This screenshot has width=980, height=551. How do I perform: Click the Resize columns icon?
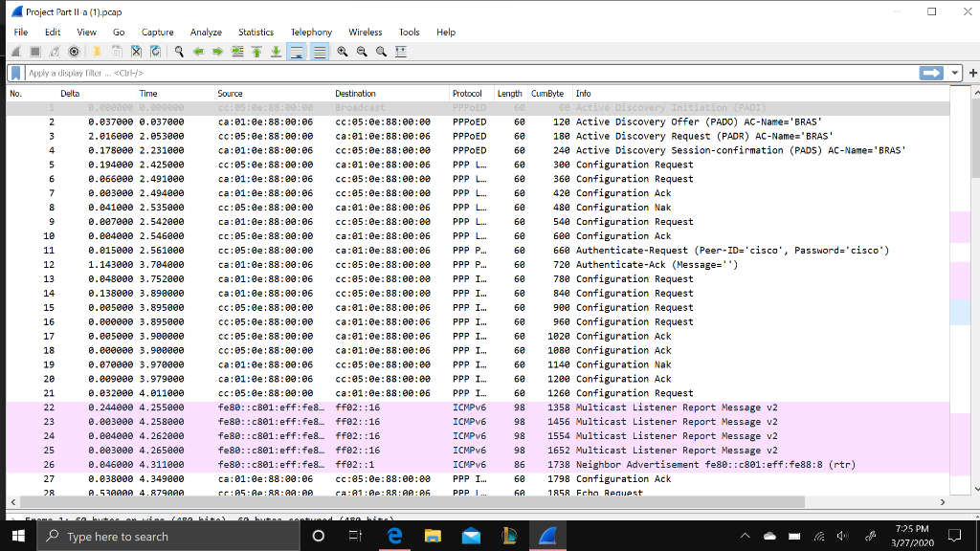coord(400,52)
